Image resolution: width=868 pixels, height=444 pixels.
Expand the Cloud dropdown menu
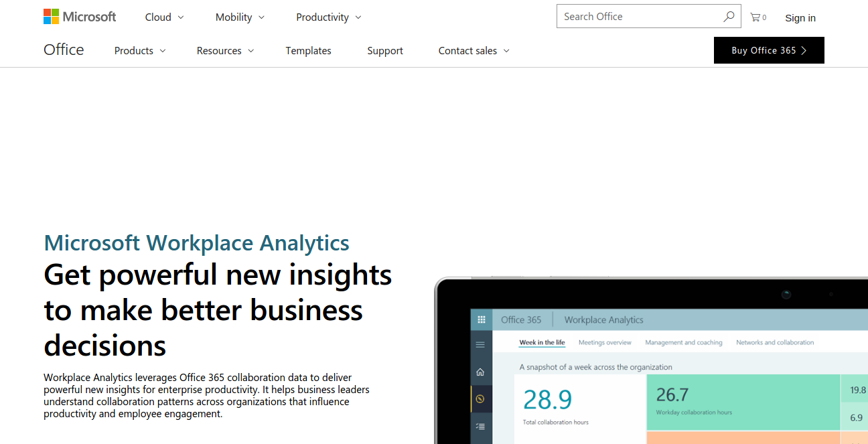tap(164, 17)
